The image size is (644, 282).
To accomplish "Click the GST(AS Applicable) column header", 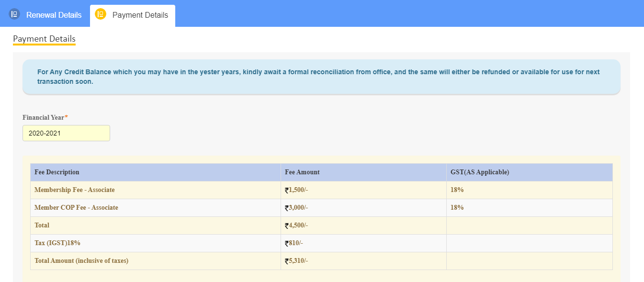I will pos(479,172).
